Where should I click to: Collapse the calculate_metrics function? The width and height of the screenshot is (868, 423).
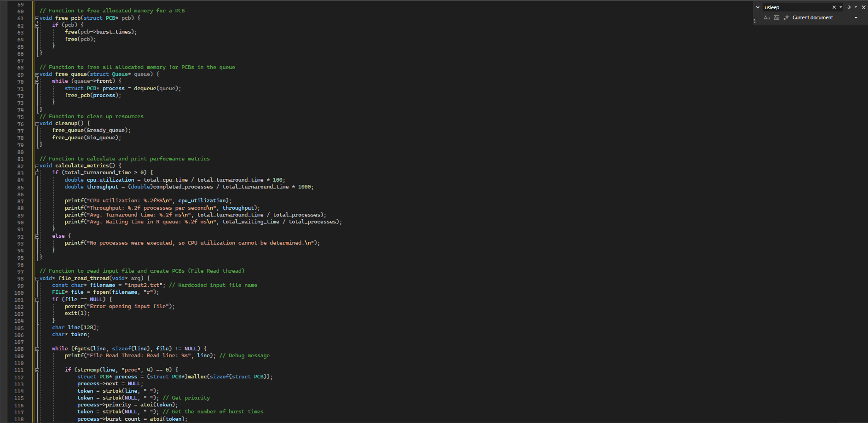[x=37, y=166]
